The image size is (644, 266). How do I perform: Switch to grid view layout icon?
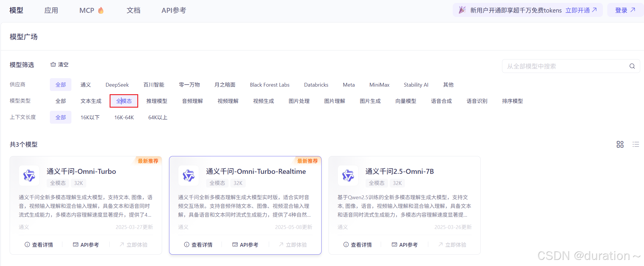[x=620, y=144]
